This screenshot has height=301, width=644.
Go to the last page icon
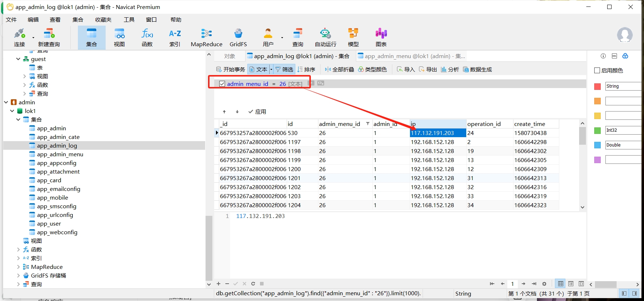(534, 284)
